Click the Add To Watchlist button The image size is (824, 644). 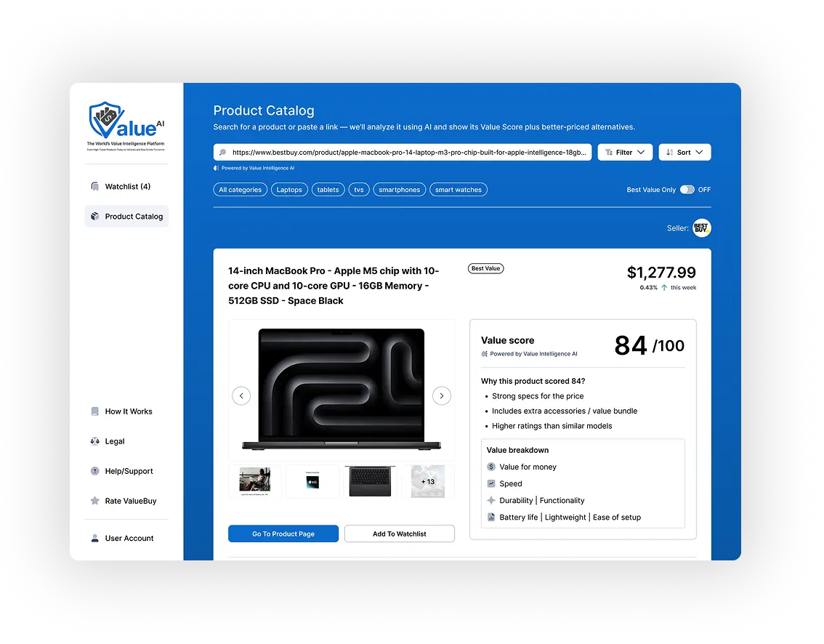click(399, 534)
